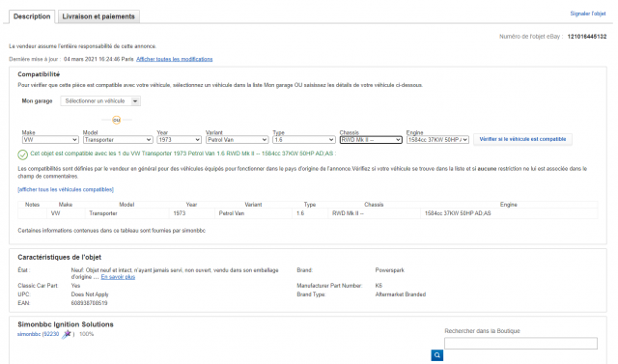Click the UPC Does Not Apply value
Image resolution: width=618 pixels, height=364 pixels.
[90, 294]
